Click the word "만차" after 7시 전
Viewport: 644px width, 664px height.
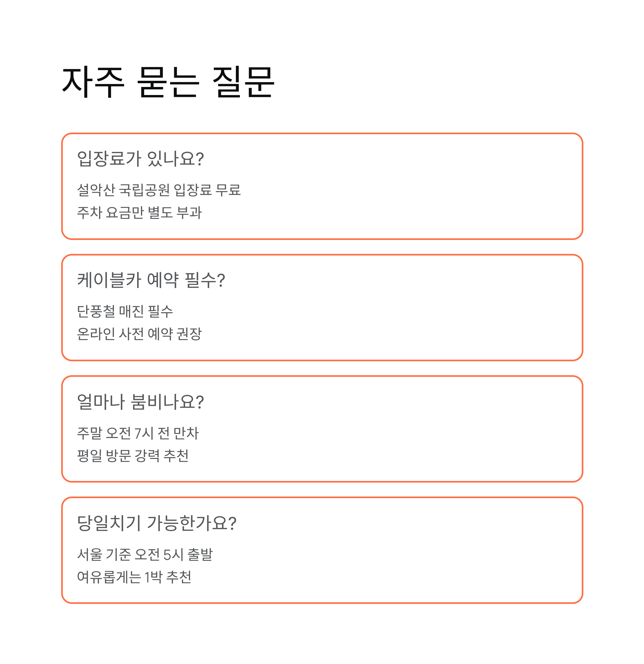(186, 433)
